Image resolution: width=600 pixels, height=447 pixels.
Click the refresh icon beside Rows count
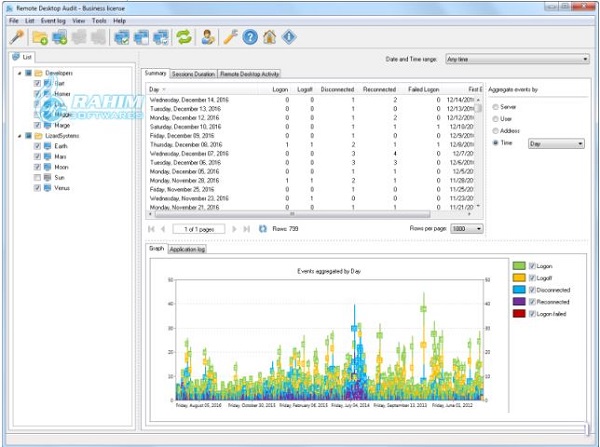[x=262, y=228]
